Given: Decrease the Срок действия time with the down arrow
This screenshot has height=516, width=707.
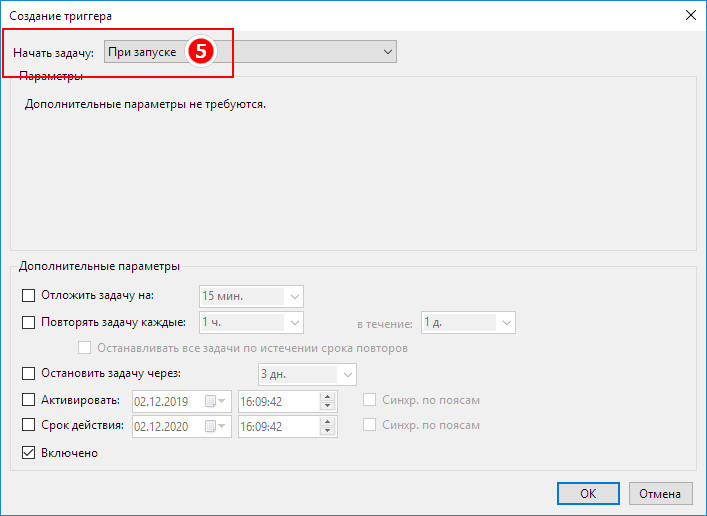Looking at the screenshot, I should point(328,432).
